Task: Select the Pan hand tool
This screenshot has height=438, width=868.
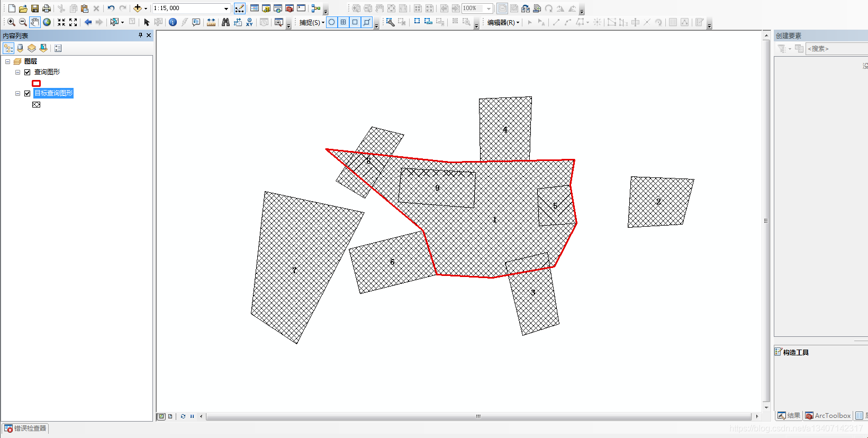Action: [x=35, y=22]
